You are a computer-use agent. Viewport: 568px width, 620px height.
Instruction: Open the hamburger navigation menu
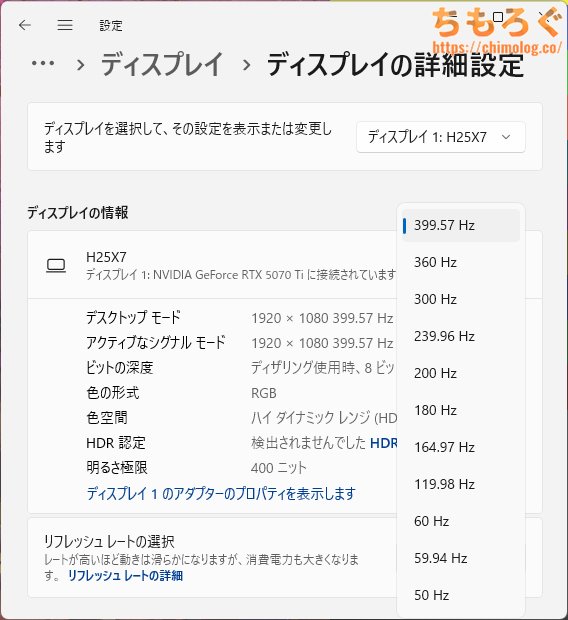point(65,25)
